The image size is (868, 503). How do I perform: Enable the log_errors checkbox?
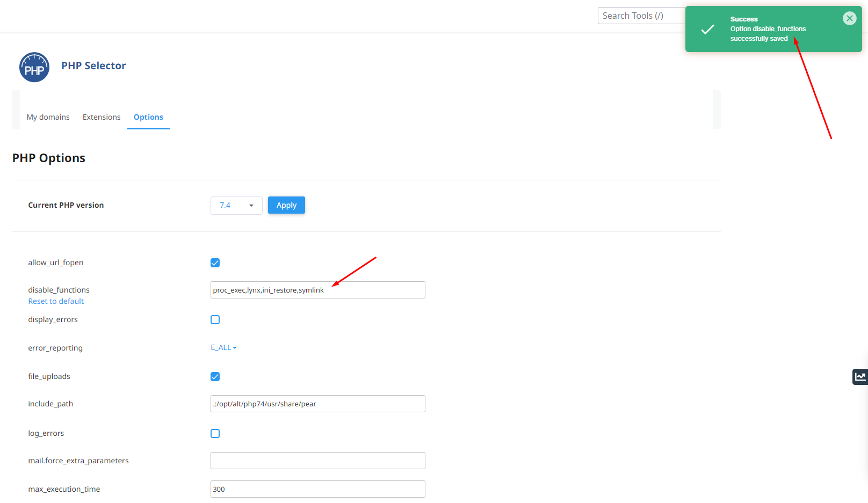click(215, 433)
